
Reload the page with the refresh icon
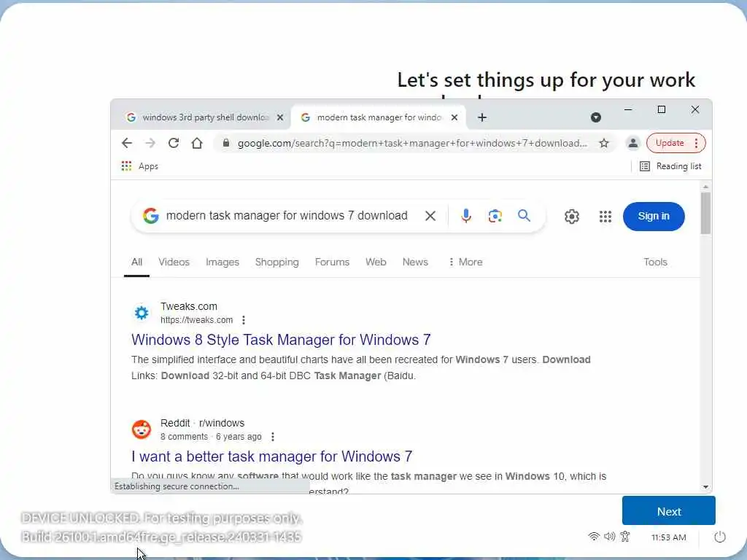pos(174,143)
